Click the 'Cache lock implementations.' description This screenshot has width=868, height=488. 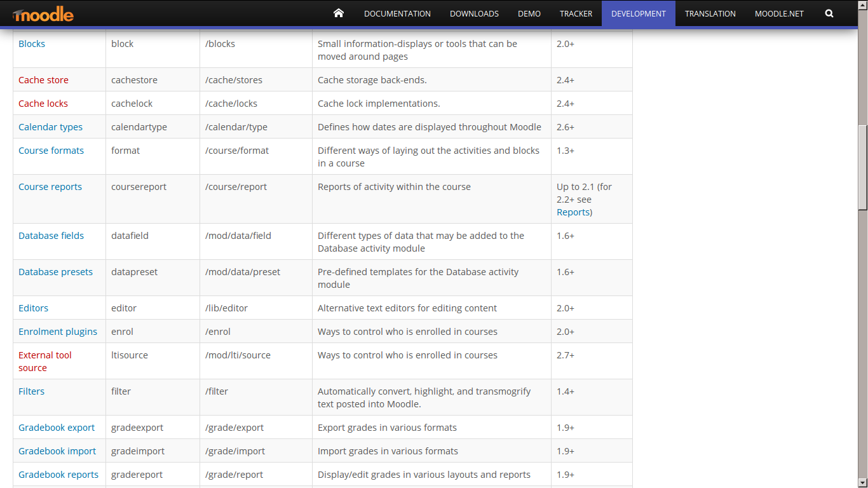[379, 104]
